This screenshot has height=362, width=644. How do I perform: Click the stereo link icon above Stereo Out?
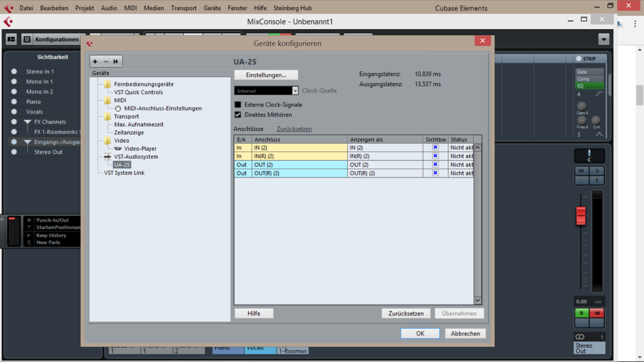tap(580, 336)
